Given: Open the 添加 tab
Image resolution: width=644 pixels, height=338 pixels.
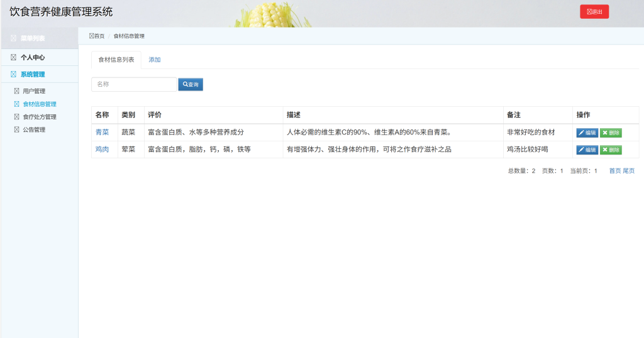Looking at the screenshot, I should coord(155,60).
